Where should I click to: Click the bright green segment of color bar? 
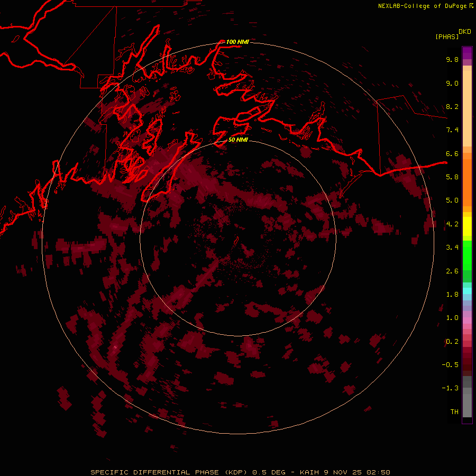(467, 255)
